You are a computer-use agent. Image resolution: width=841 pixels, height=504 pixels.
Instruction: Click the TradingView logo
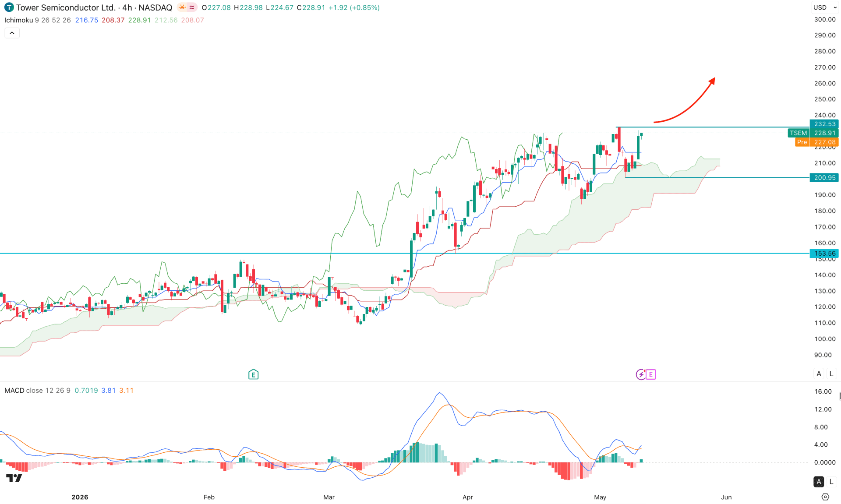(14, 478)
